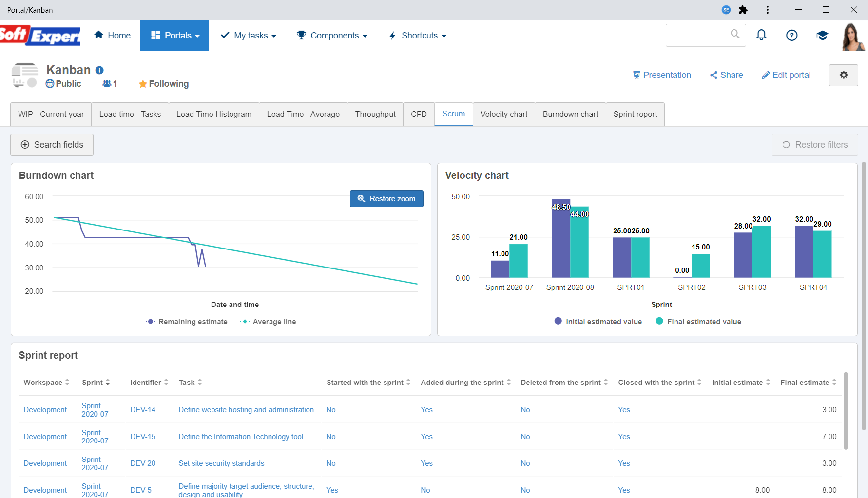Select the Lead Time Histogram tab
Screen dimensions: 868x498
[x=214, y=115]
